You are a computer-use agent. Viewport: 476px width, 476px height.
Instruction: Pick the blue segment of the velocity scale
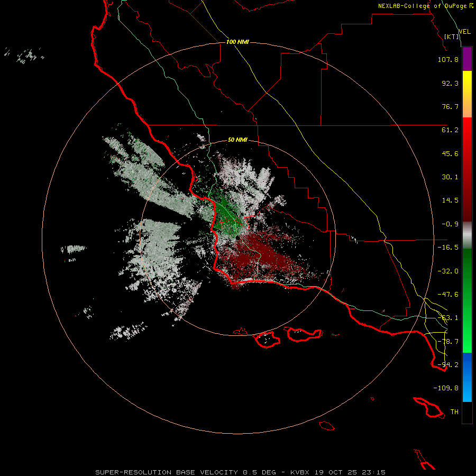tap(467, 377)
